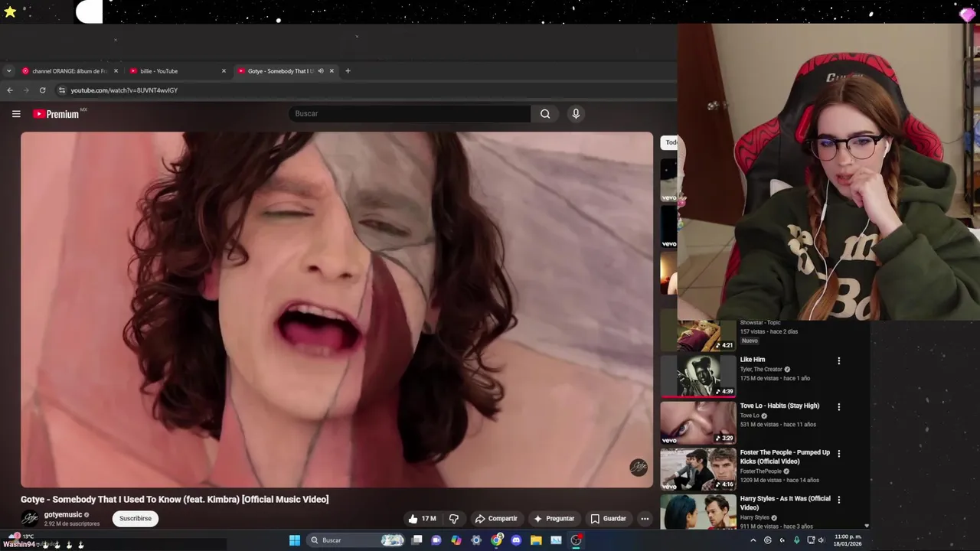Open Copilot icon on the taskbar
Screen dimensions: 980x551
pos(456,540)
